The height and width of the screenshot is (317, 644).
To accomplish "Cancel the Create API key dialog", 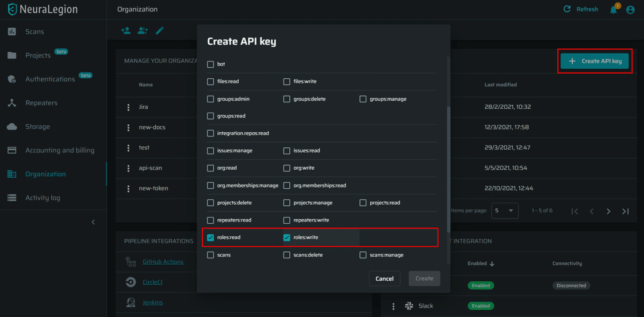I will [x=385, y=278].
